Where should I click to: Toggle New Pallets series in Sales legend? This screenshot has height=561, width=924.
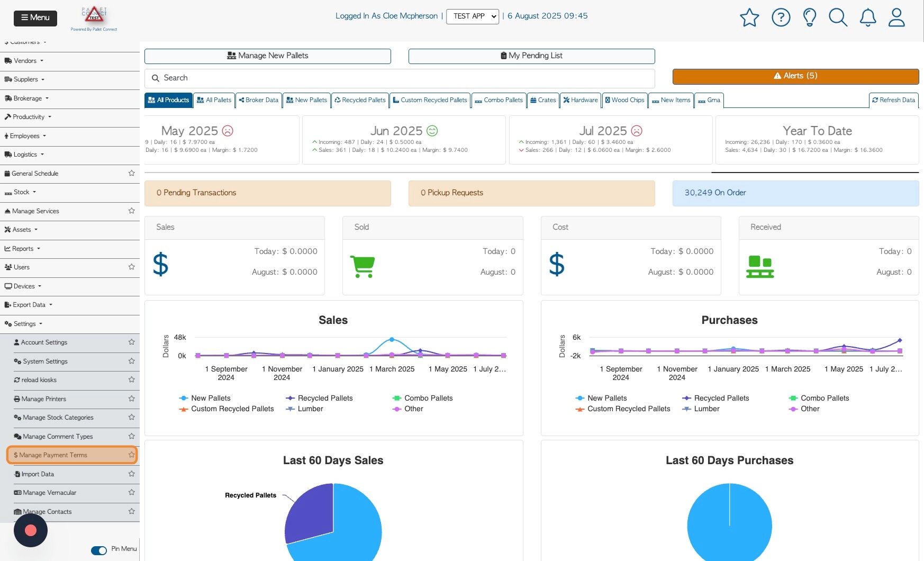click(x=205, y=398)
